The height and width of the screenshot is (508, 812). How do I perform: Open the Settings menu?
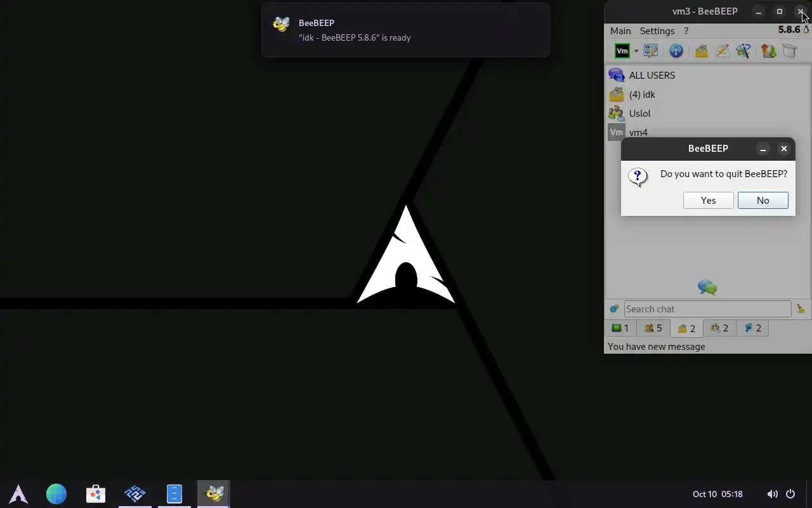coord(657,30)
